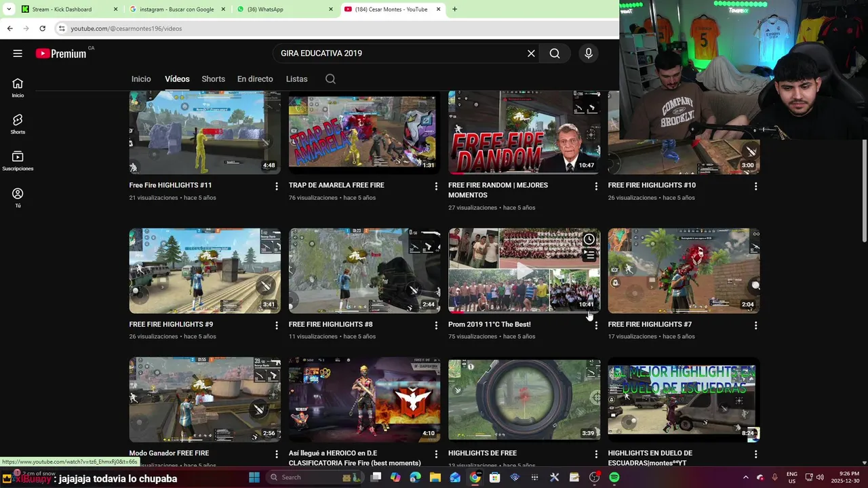
Task: Click the magnifier search button
Action: [555, 54]
